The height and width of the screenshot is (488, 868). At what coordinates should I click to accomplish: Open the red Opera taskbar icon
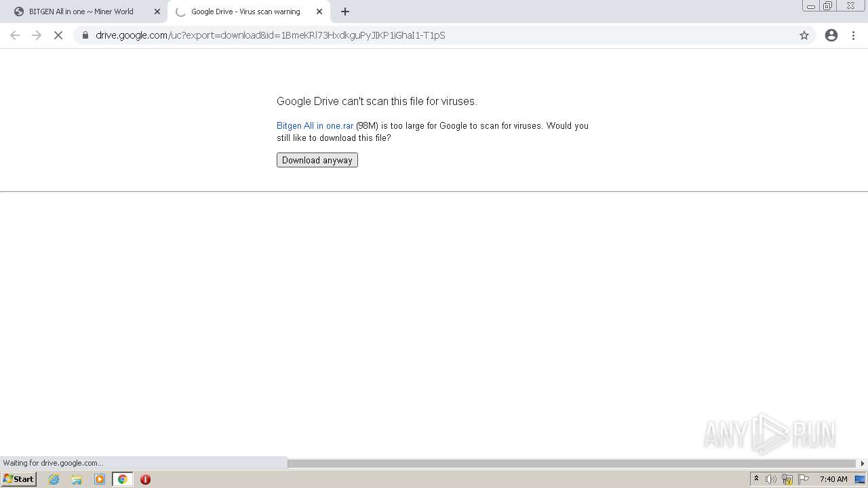click(x=145, y=479)
